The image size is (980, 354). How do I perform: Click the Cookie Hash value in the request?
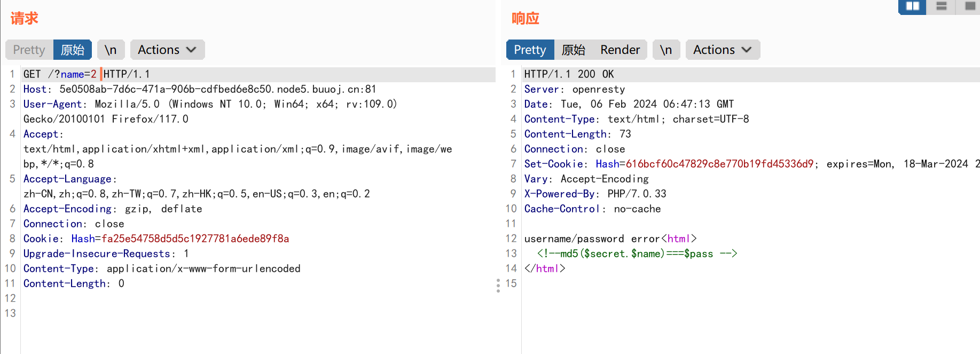[x=195, y=239]
